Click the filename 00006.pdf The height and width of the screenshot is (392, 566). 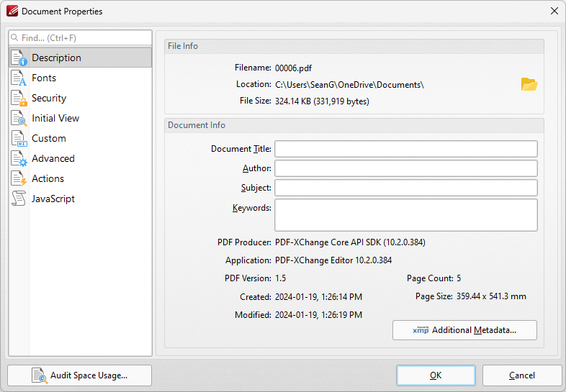pos(293,68)
